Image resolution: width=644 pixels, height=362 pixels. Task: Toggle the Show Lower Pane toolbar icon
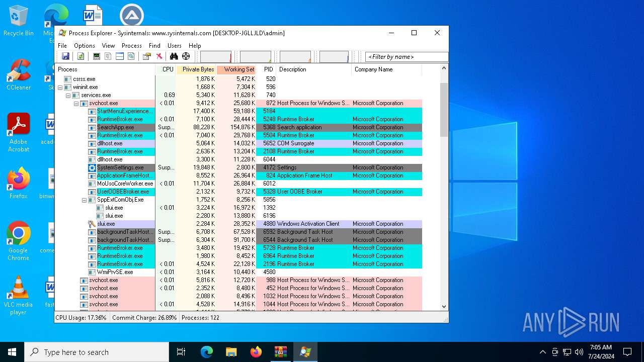pos(120,56)
